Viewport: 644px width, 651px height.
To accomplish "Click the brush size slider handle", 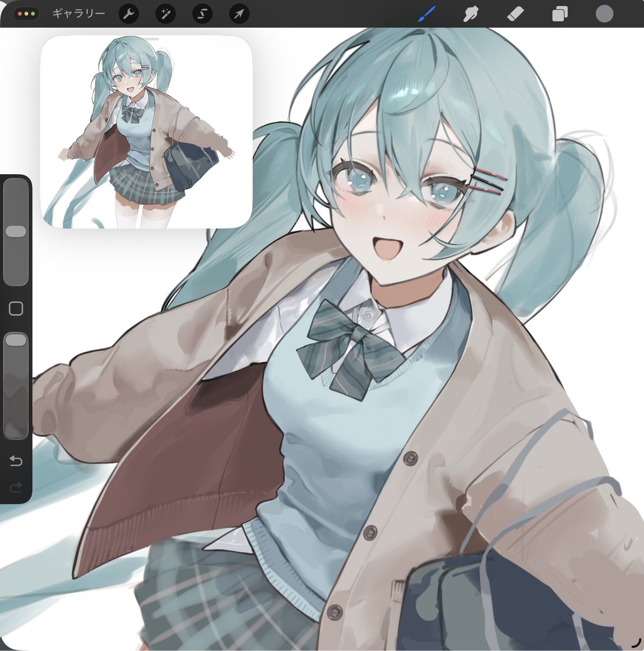I will [16, 232].
